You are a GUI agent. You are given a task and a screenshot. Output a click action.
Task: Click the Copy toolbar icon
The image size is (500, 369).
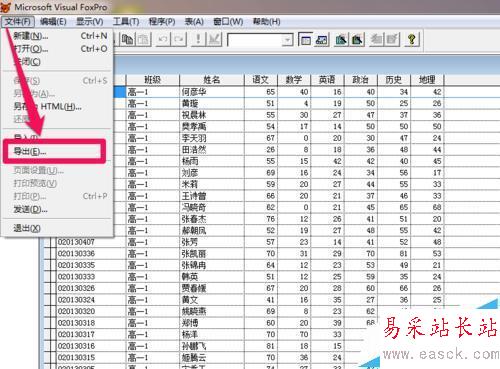point(127,40)
